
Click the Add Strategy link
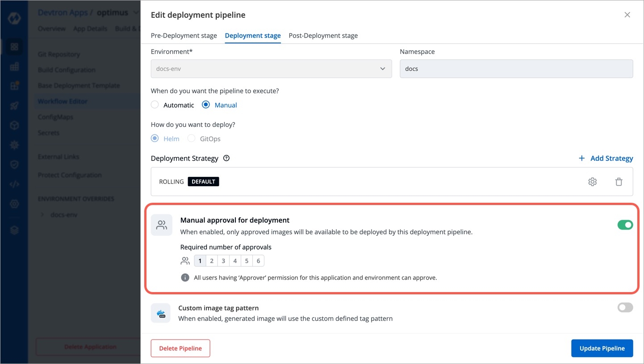[606, 158]
